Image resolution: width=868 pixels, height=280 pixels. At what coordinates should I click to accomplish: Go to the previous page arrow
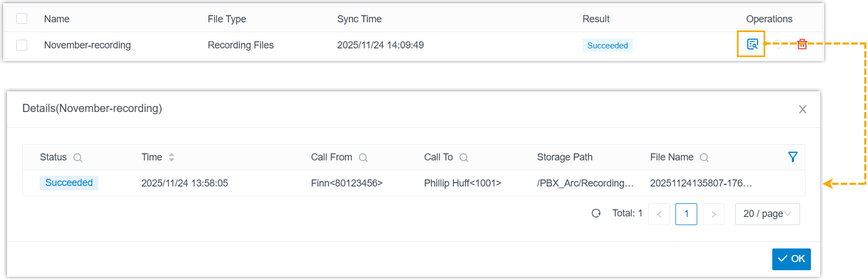659,214
